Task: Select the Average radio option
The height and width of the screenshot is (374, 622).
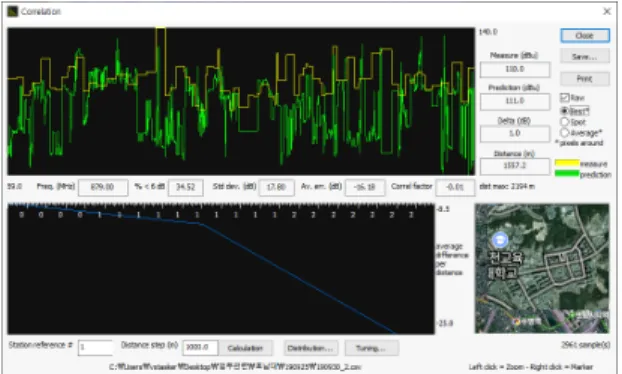Action: (564, 132)
